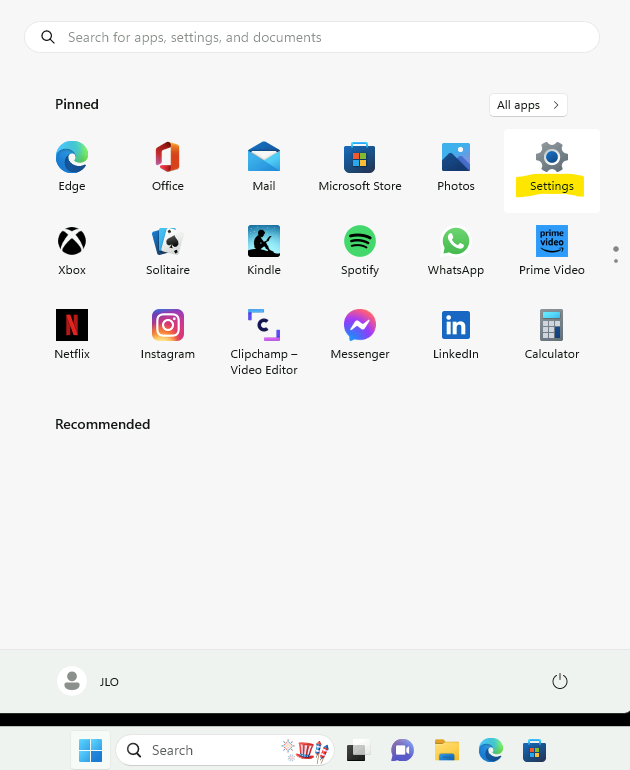Open the Settings app
This screenshot has height=770, width=630.
point(551,170)
